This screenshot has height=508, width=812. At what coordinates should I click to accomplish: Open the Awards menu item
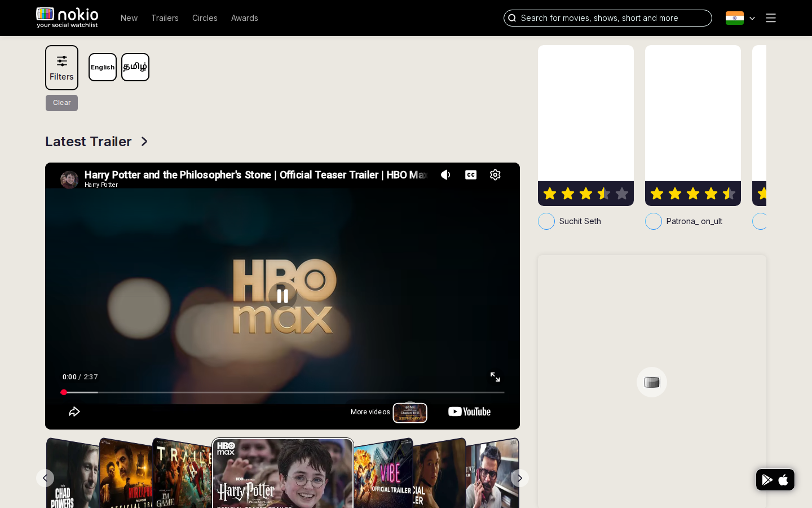tap(245, 18)
